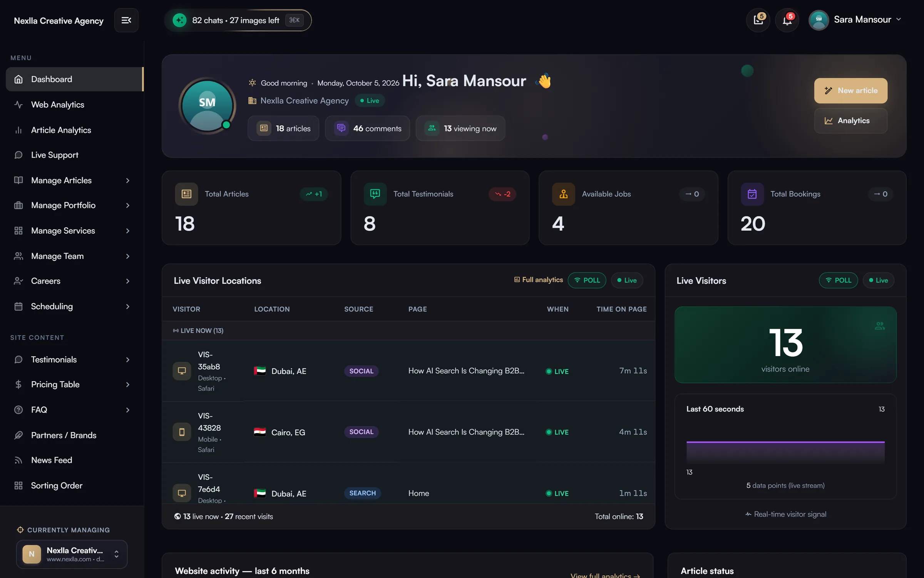Click the 13 visitors online card
Viewport: 924px width, 578px height.
(x=785, y=345)
